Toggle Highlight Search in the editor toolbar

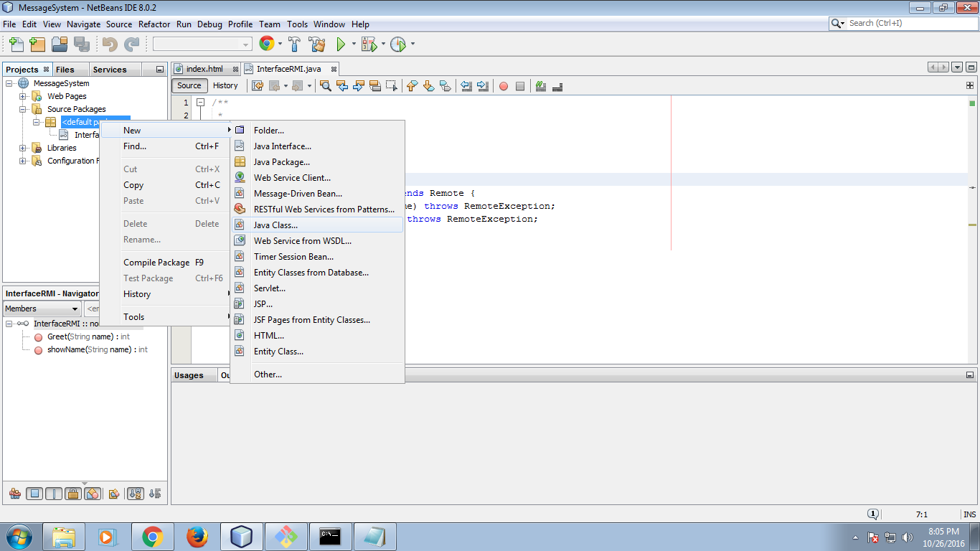coord(375,86)
